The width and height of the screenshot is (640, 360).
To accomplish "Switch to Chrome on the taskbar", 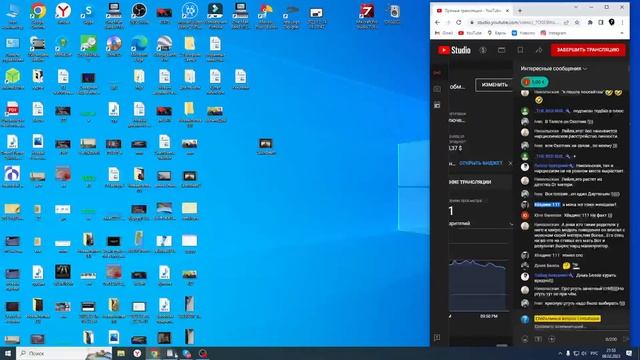I will (154, 353).
